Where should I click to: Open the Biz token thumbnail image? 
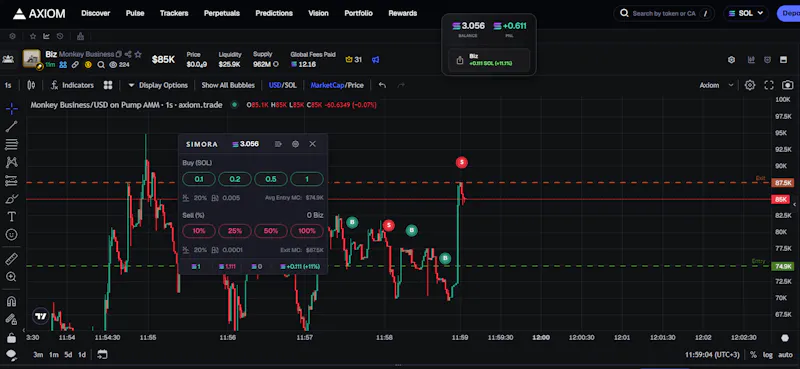pyautogui.click(x=32, y=59)
